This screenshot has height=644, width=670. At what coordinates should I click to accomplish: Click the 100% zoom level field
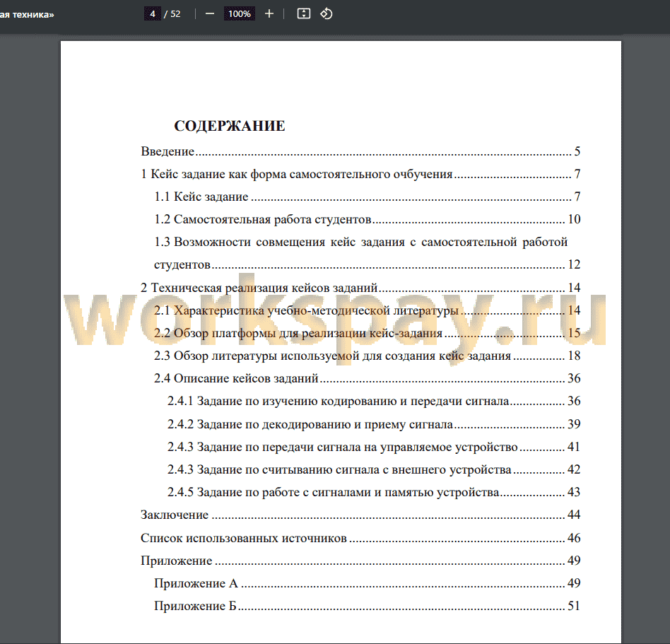pyautogui.click(x=240, y=14)
